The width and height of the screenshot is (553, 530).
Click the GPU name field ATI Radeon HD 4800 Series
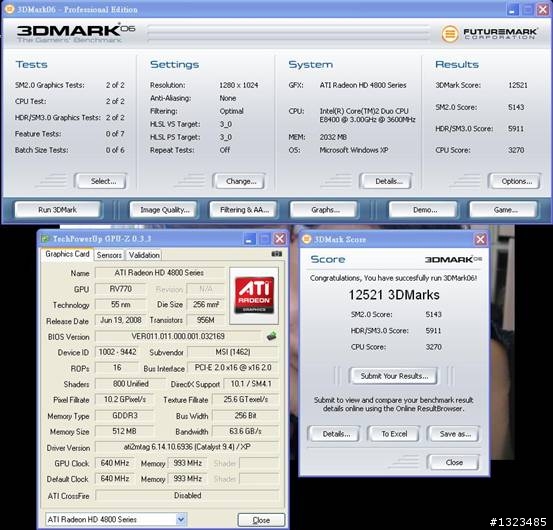(x=159, y=273)
